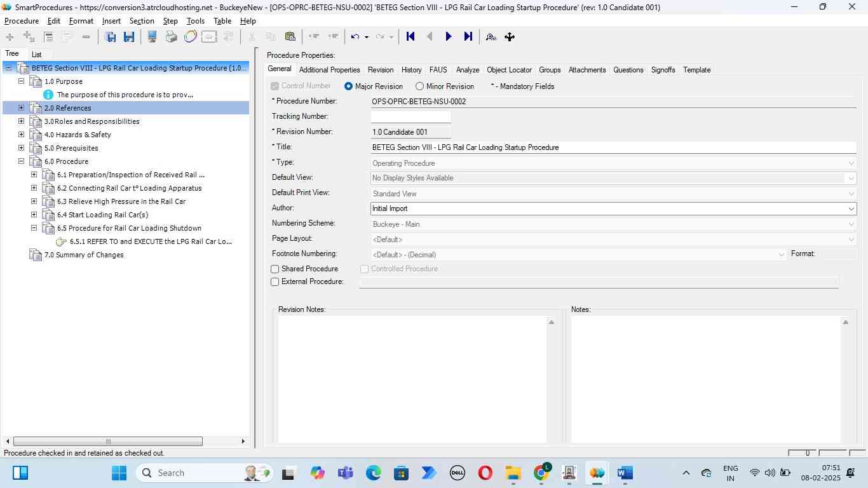Open the FAUS tab
The height and width of the screenshot is (488, 868).
(x=438, y=70)
